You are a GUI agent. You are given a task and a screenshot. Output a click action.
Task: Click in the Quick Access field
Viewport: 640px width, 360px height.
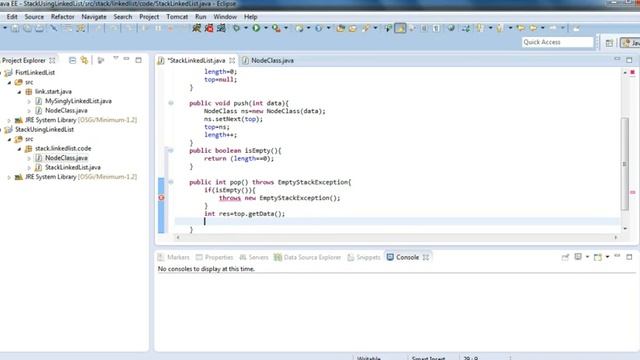[558, 42]
